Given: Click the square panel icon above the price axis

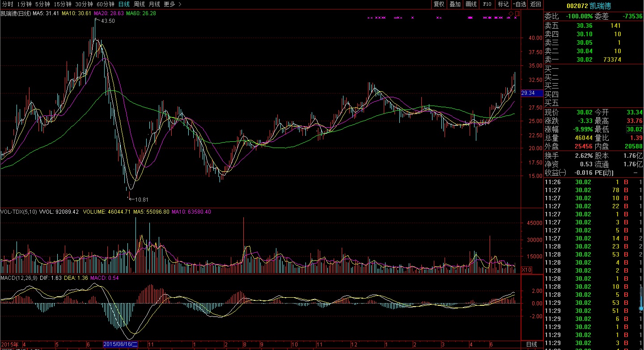Looking at the screenshot, I should tap(517, 14).
